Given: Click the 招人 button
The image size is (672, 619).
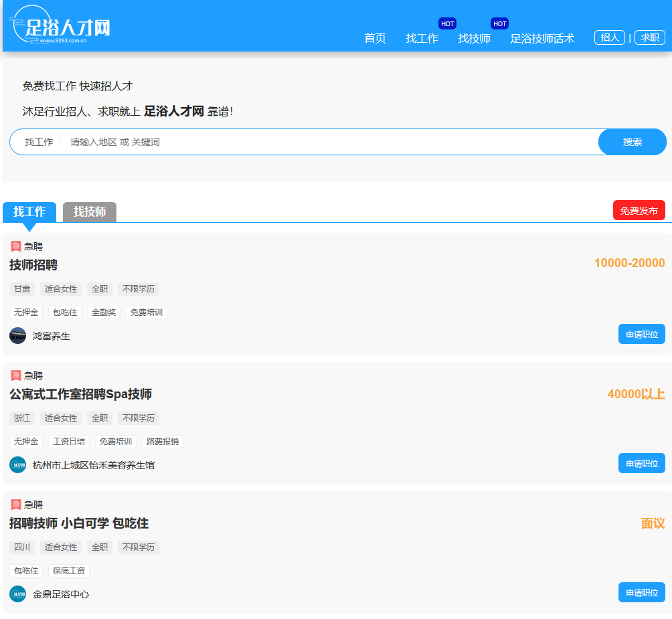Looking at the screenshot, I should [x=609, y=37].
